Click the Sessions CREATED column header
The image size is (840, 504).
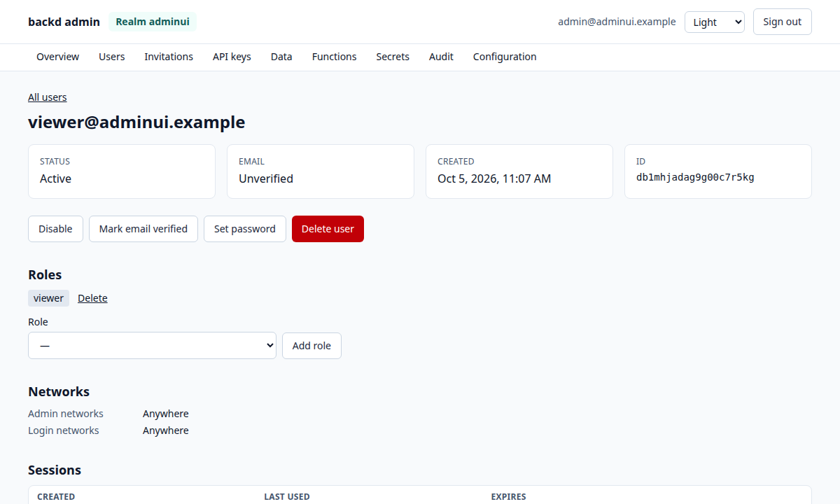tap(56, 497)
